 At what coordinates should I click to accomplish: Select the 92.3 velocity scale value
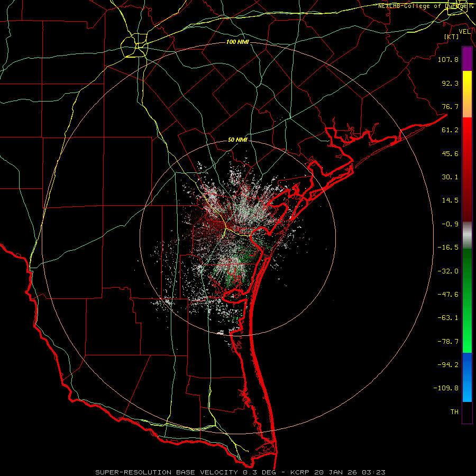click(x=450, y=83)
